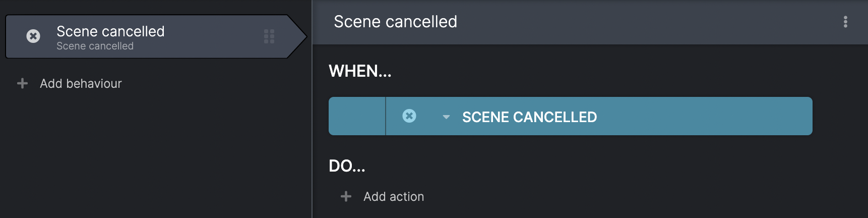This screenshot has height=218, width=868.
Task: Click the Add action link
Action: (x=394, y=196)
